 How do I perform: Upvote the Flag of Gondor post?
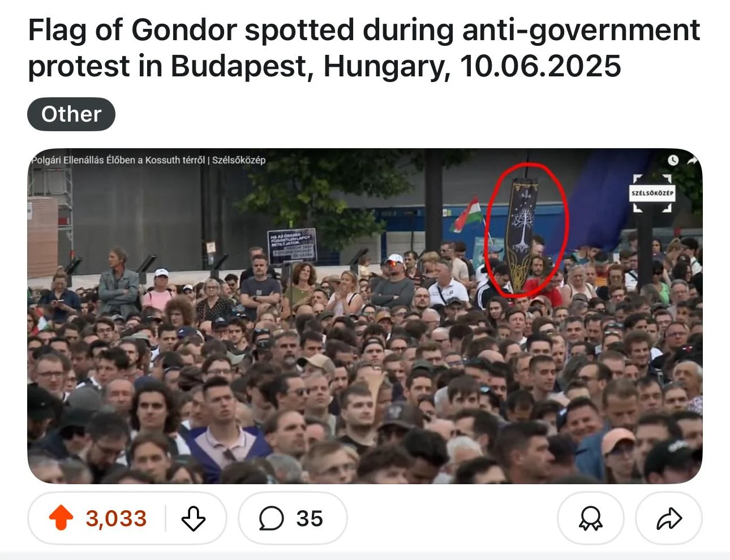pos(61,518)
